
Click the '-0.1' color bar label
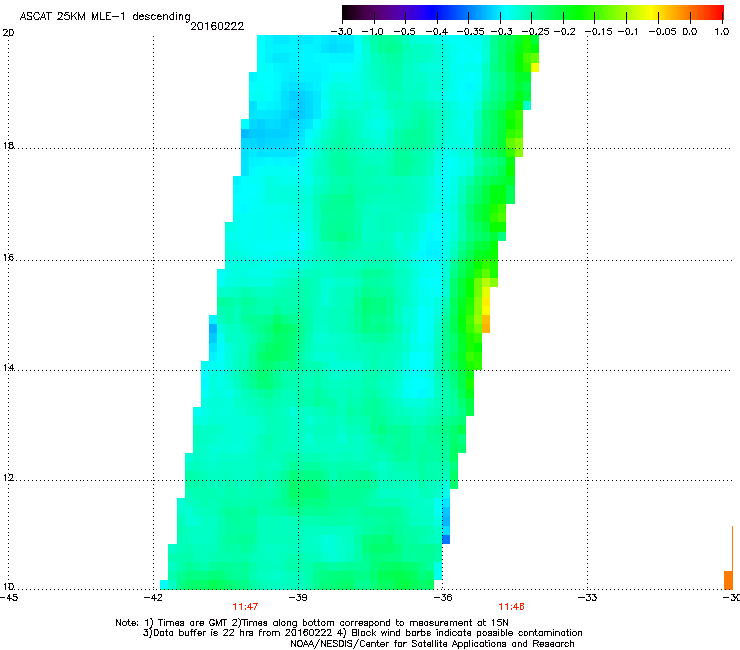click(x=628, y=32)
